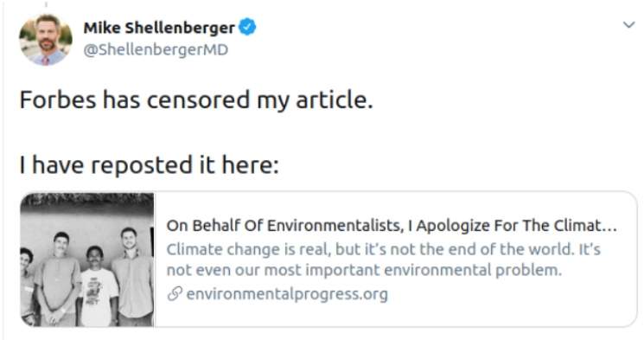The width and height of the screenshot is (644, 340).
Task: Open the @ShellenbergerMD handle link
Action: click(x=156, y=50)
